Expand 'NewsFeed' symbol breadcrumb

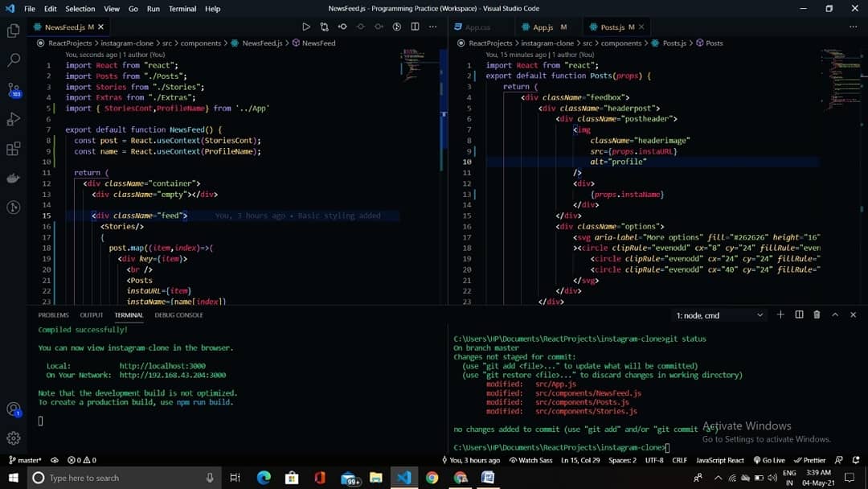point(314,43)
